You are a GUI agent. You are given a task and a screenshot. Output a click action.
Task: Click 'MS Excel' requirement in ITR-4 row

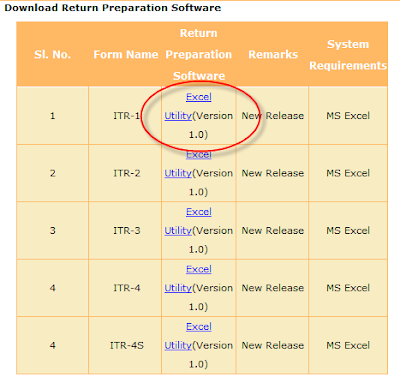348,288
